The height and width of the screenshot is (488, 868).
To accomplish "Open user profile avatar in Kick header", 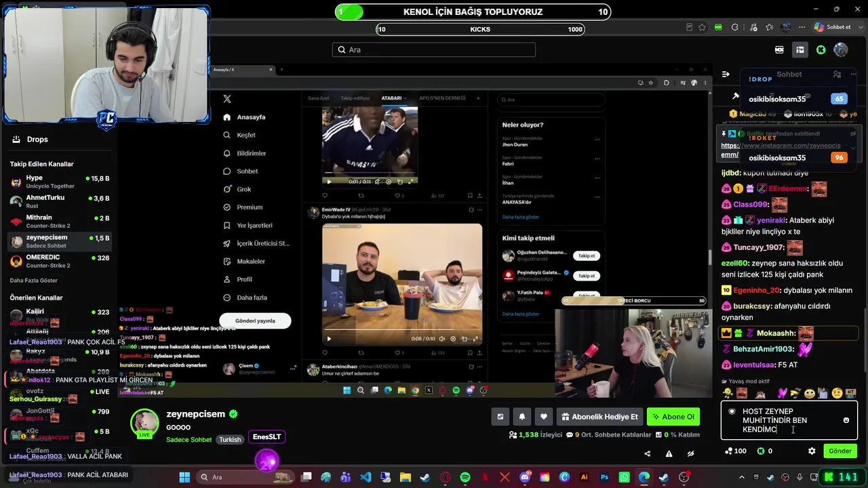I will [x=841, y=49].
